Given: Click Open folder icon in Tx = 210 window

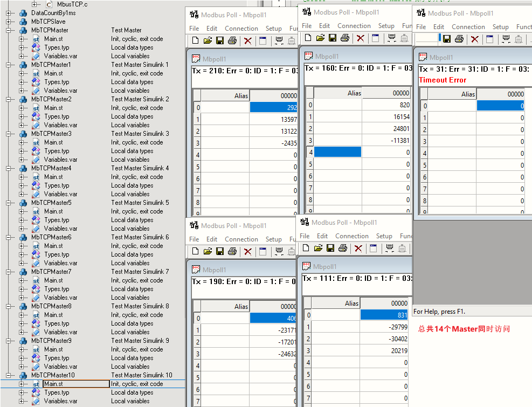Looking at the screenshot, I should (x=208, y=41).
